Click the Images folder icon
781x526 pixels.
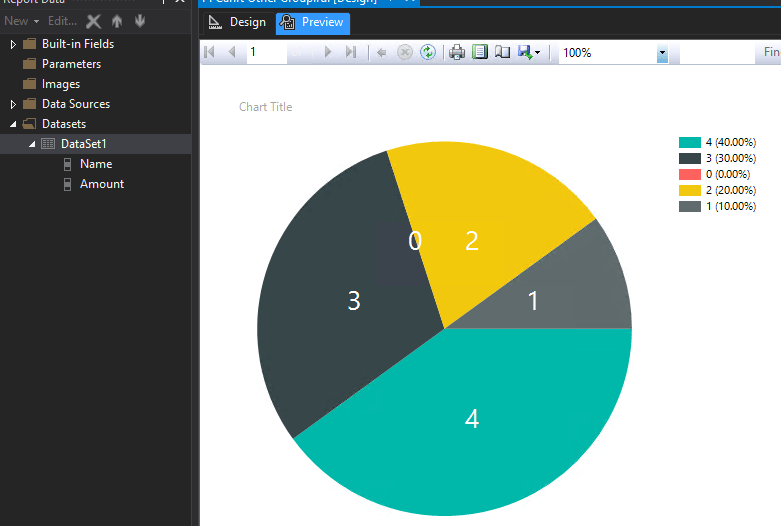click(x=29, y=84)
